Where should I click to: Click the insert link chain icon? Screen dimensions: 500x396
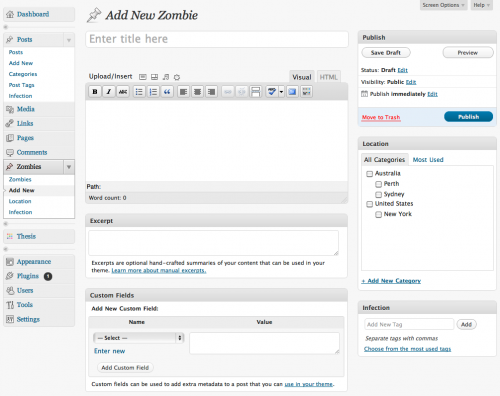pos(228,92)
